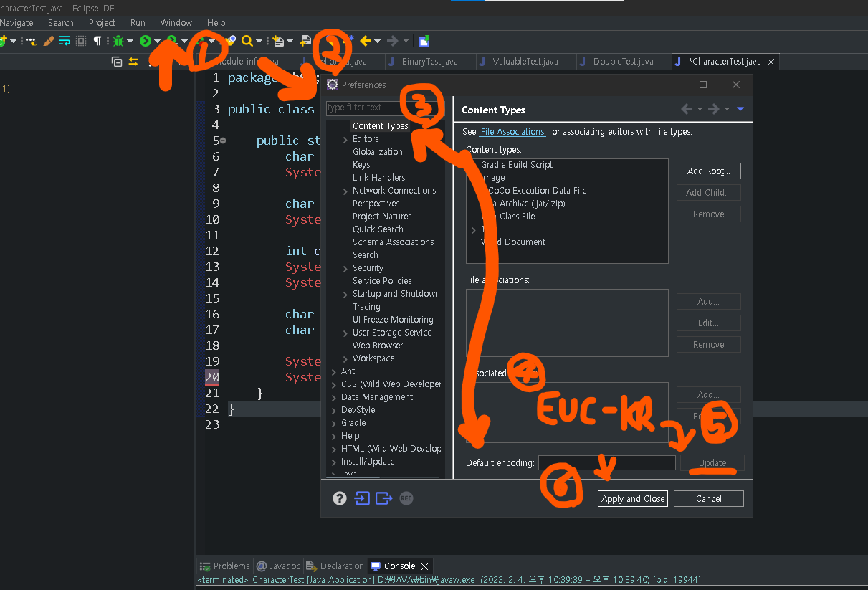Click the Link with Editor yellow arrows icon
868x590 pixels.
(133, 62)
